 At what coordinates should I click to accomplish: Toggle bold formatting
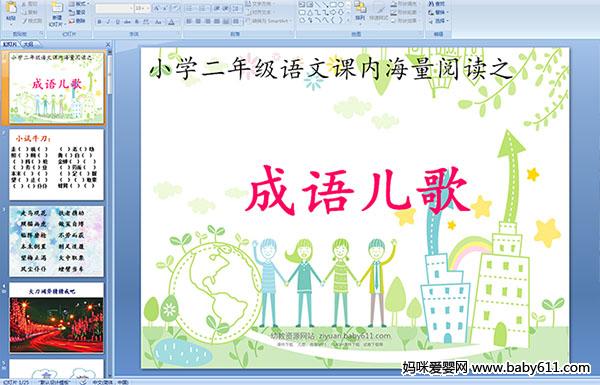(99, 22)
